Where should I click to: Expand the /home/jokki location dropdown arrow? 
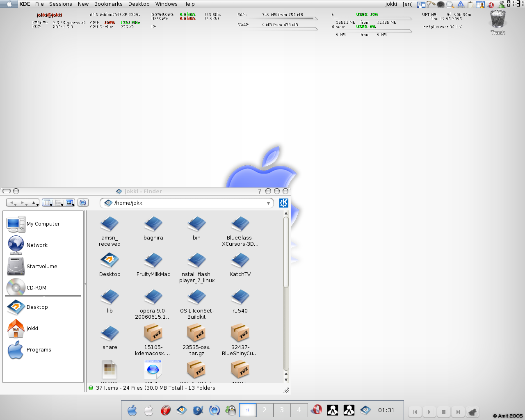coord(268,203)
